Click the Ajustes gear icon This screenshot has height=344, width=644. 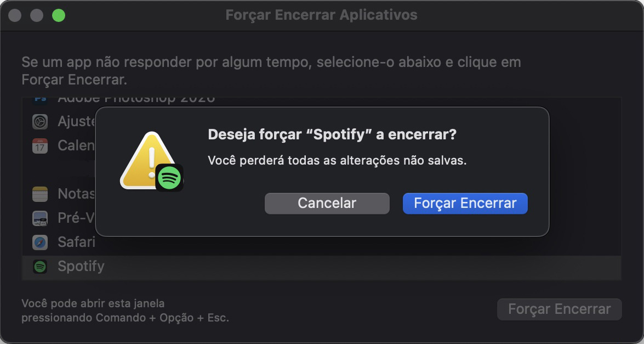coord(39,121)
